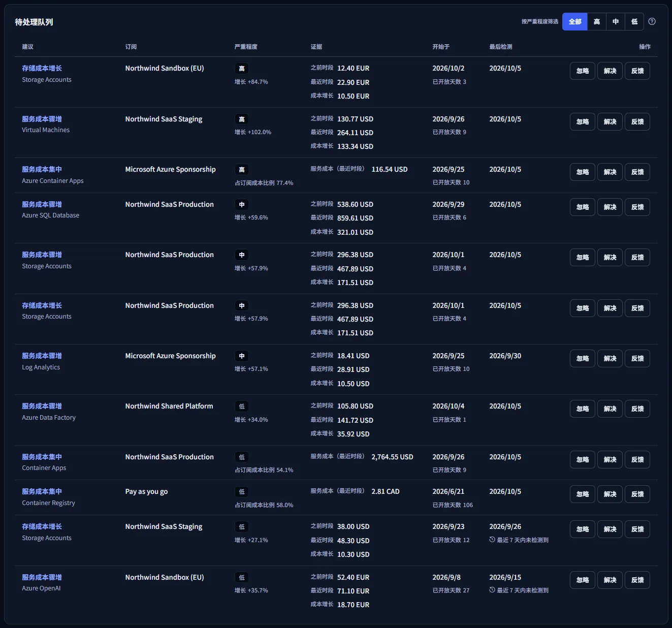
Task: Select the 2,764.55 USD service cost value
Action: (x=392, y=457)
